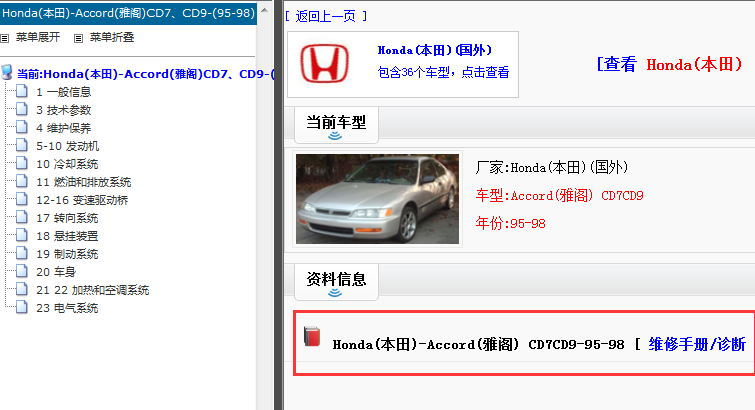The width and height of the screenshot is (755, 410).
Task: Open page icon for 5-10 发动机
Action: pyautogui.click(x=22, y=145)
